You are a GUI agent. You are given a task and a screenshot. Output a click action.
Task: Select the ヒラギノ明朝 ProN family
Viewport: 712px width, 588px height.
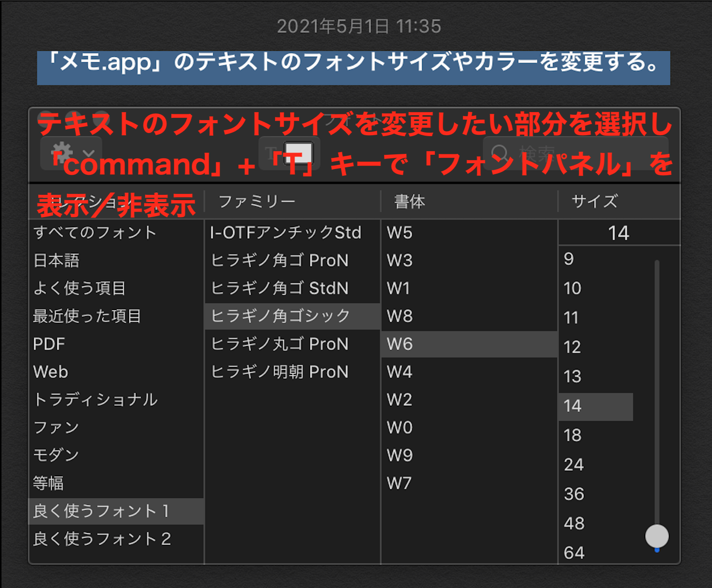tap(292, 372)
